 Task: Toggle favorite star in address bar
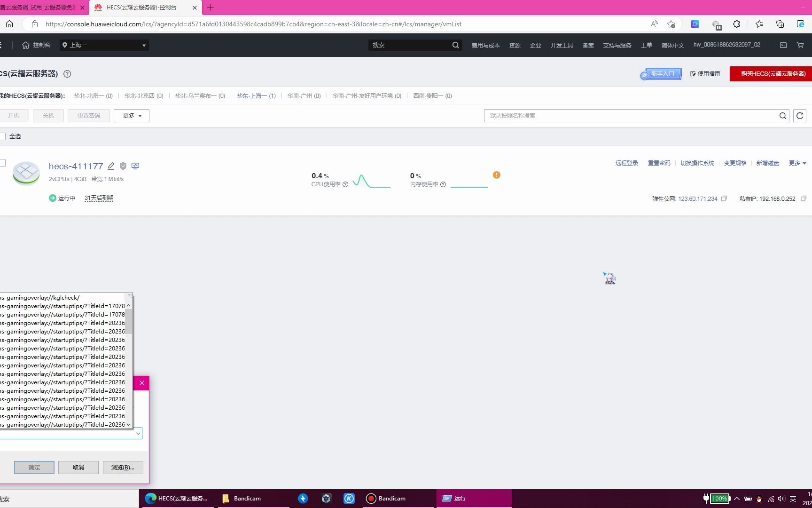[671, 24]
